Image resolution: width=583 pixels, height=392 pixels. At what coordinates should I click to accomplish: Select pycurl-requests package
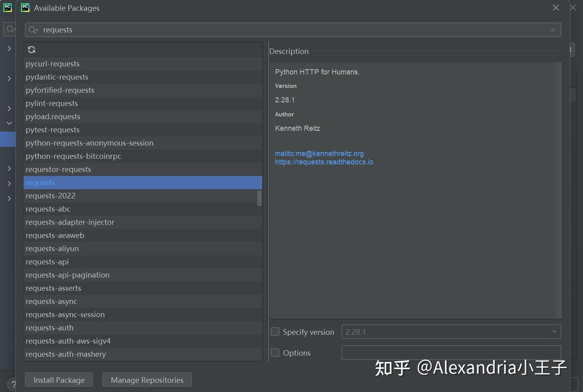(143, 64)
